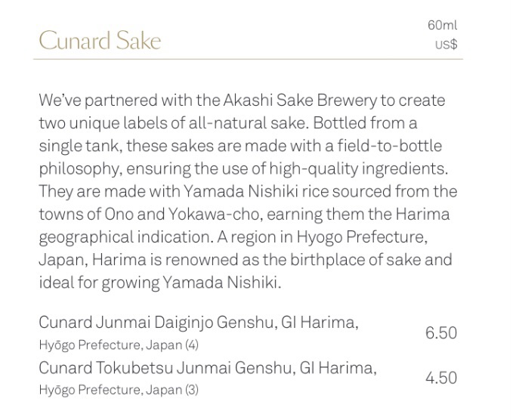Click the 6.50 price
The image size is (513, 420).
point(440,333)
